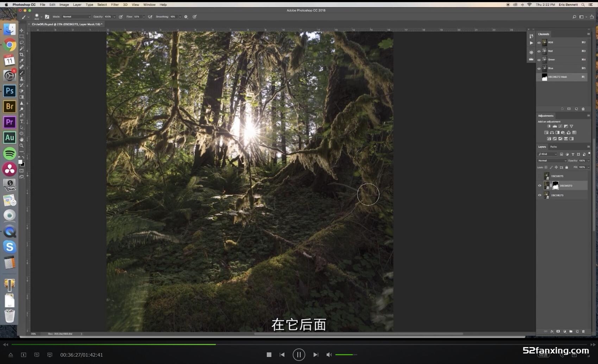Open the File menu
The height and width of the screenshot is (364, 598).
[x=43, y=5]
